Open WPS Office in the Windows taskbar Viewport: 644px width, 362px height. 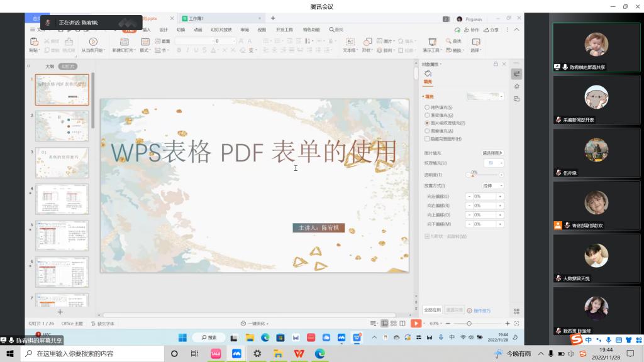(x=299, y=353)
